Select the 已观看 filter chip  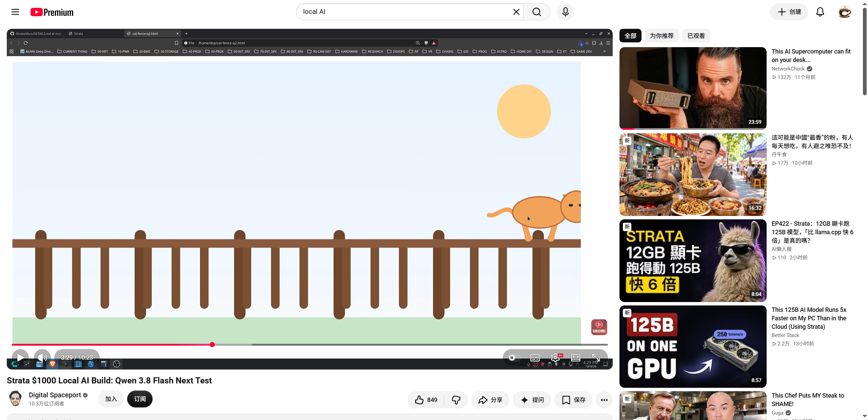pyautogui.click(x=696, y=36)
